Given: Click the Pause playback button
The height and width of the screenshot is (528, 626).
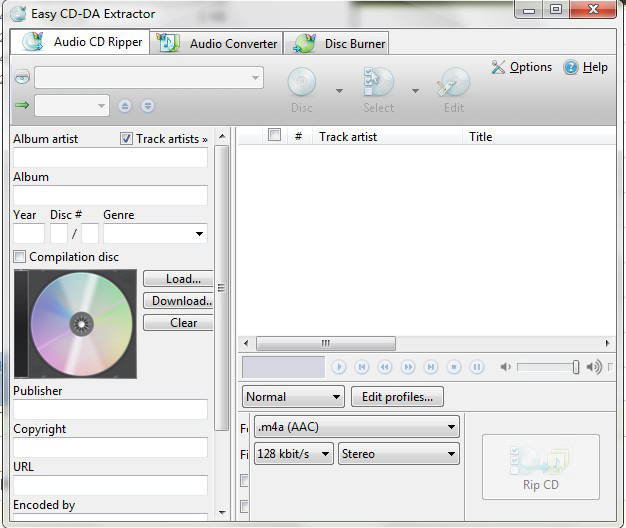Looking at the screenshot, I should [477, 367].
